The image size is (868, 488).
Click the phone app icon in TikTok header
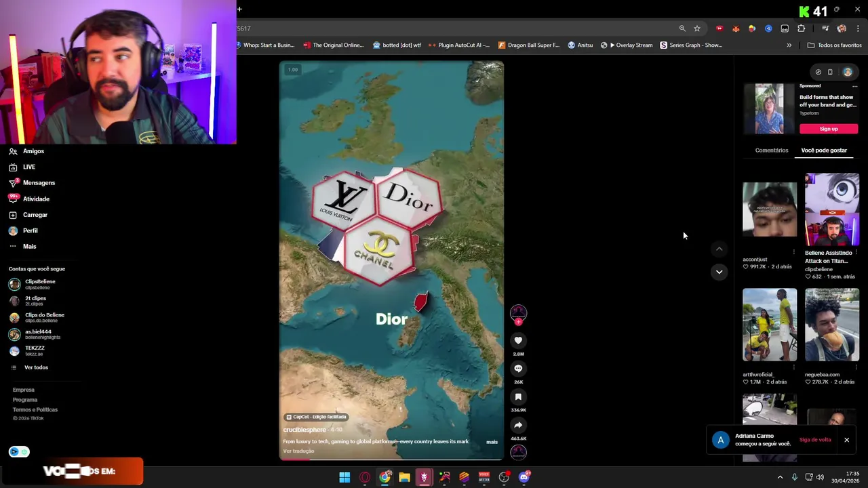[830, 72]
